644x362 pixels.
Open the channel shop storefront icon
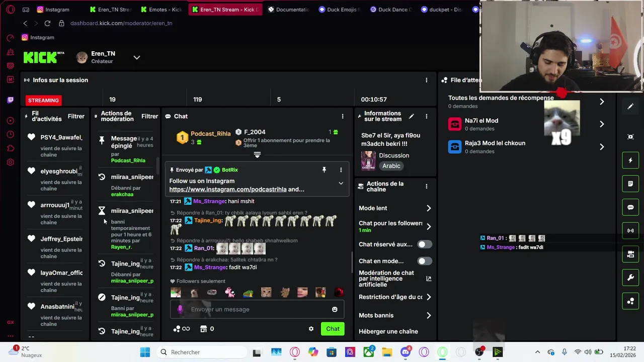point(203,329)
